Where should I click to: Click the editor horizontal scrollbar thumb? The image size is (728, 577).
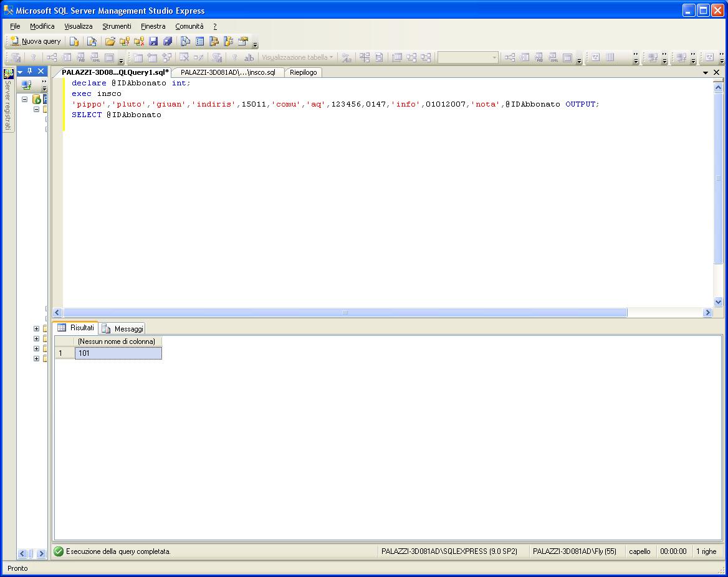[345, 312]
